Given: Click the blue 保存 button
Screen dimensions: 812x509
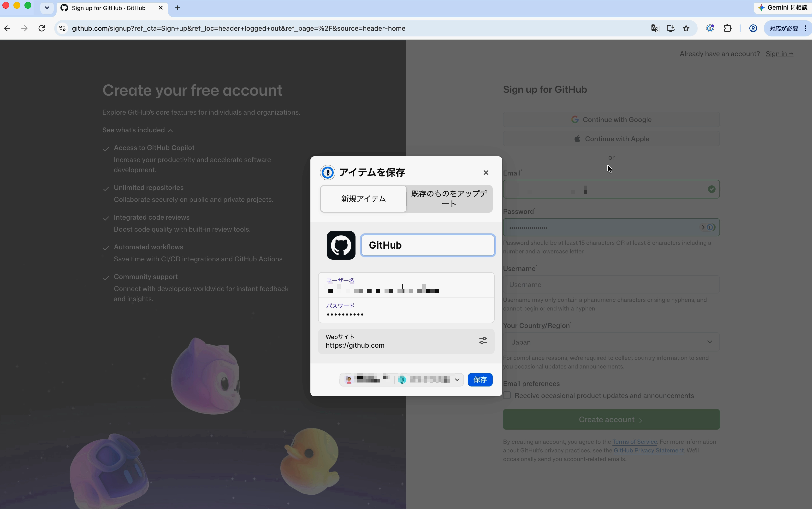Looking at the screenshot, I should pos(480,380).
